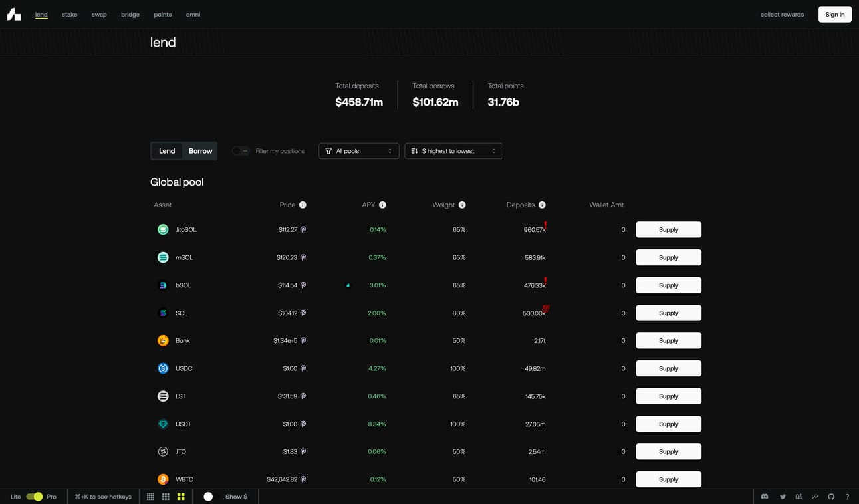Click the Bonk asset icon
The image size is (859, 504).
click(163, 340)
